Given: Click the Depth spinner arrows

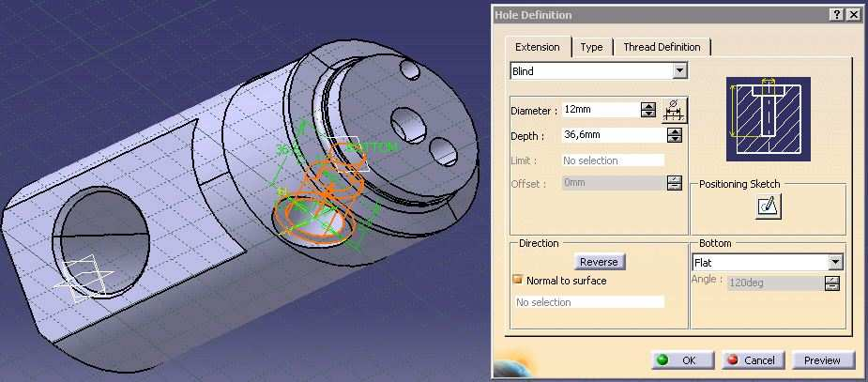Looking at the screenshot, I should click(675, 134).
